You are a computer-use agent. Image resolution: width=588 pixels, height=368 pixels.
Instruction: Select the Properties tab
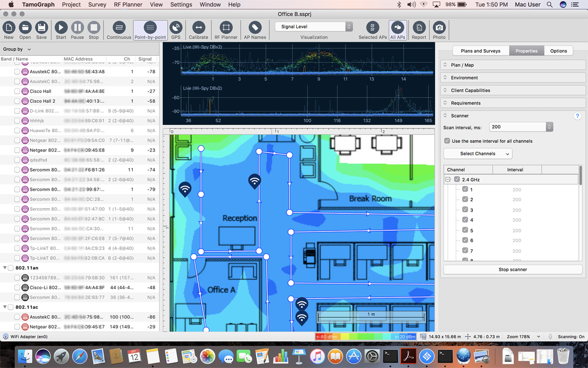(x=527, y=51)
